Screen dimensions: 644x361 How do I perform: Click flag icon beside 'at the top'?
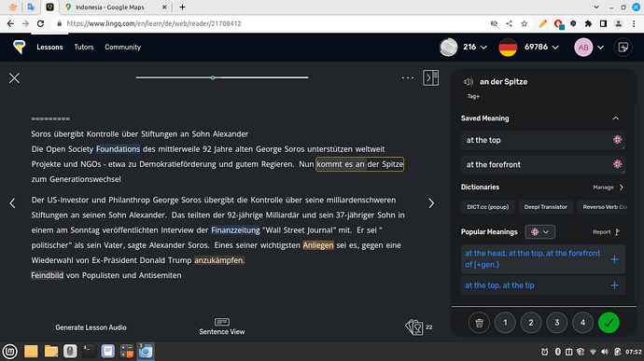coord(617,140)
